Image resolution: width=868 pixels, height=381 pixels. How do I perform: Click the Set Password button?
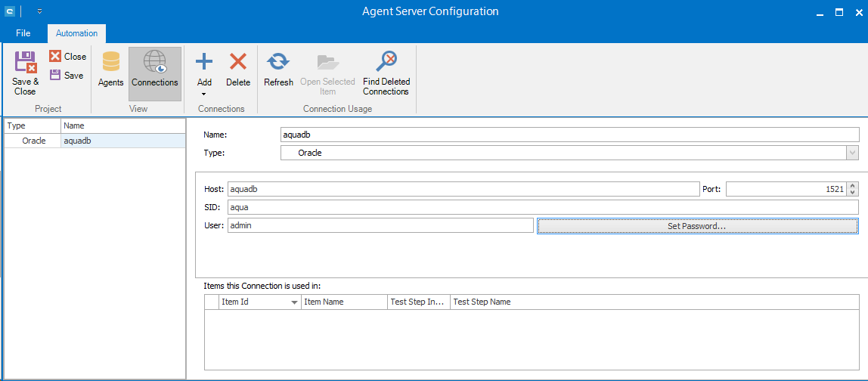(696, 226)
